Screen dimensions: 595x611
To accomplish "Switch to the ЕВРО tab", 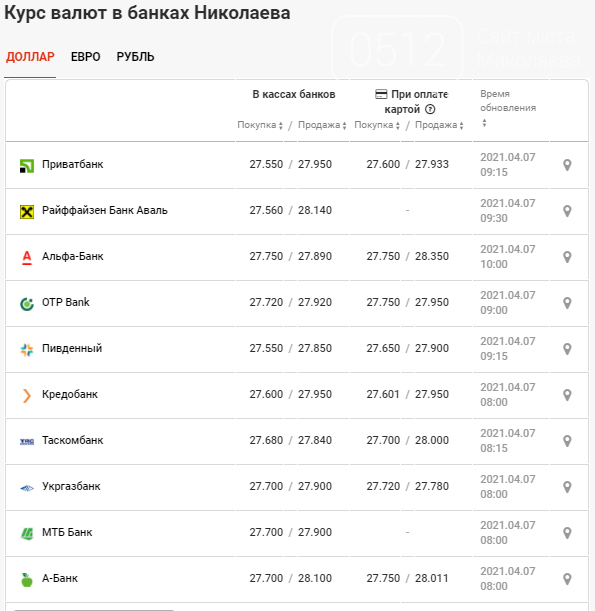I will [x=85, y=57].
